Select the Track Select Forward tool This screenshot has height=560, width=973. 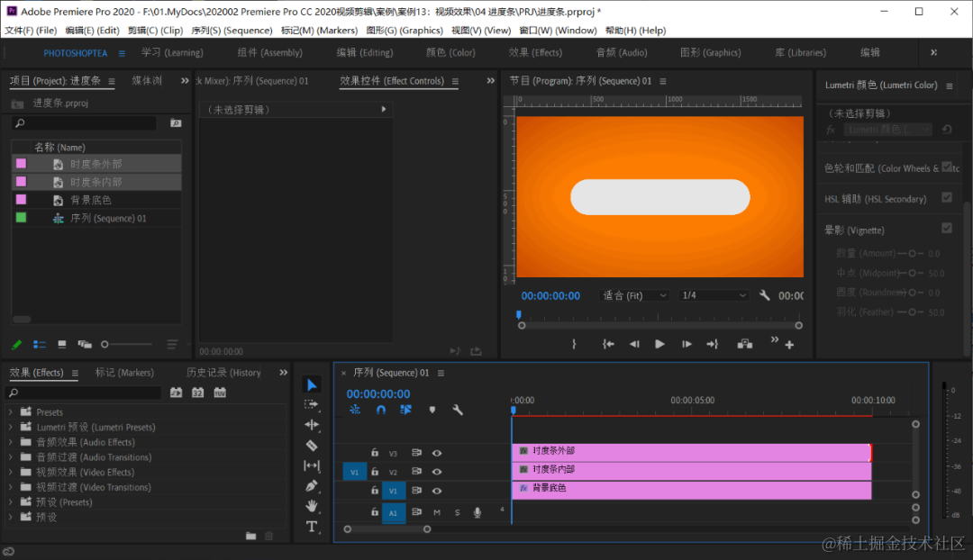pyautogui.click(x=312, y=404)
